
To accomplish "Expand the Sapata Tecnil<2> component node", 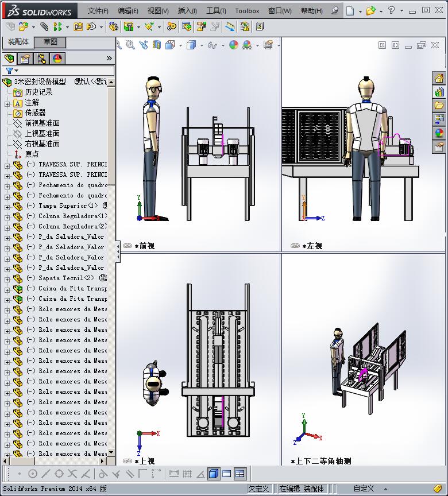I will [x=7, y=280].
